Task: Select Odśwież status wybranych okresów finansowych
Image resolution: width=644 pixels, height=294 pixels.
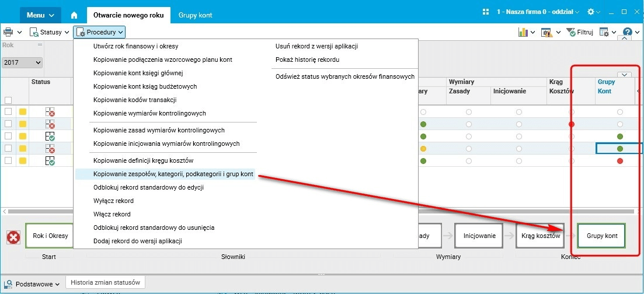Action: pos(345,76)
